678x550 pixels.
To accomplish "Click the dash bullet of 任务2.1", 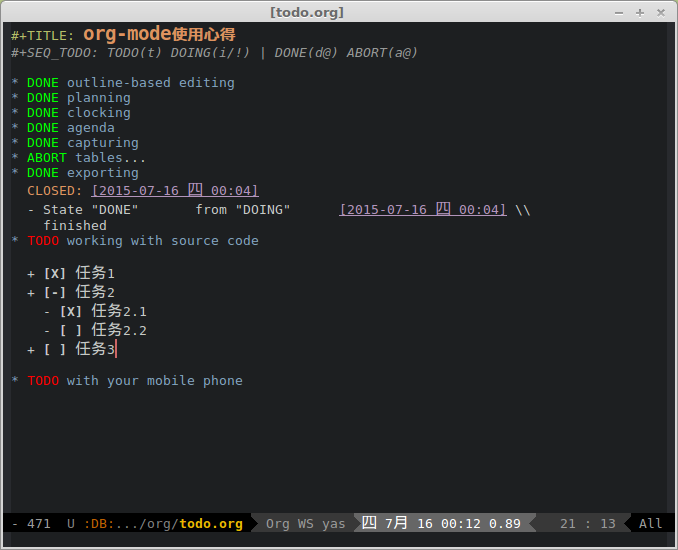I will (x=47, y=312).
